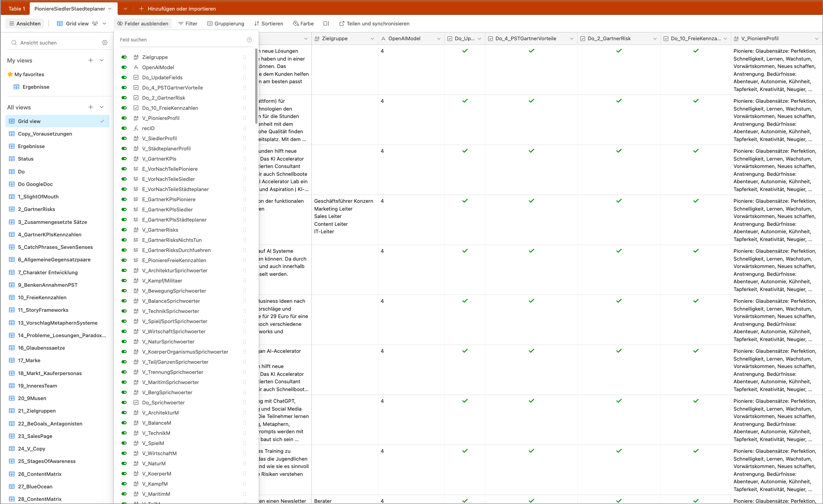Toggle visibility of OpenAIModel field
Image resolution: width=823 pixels, height=504 pixels.
[124, 67]
